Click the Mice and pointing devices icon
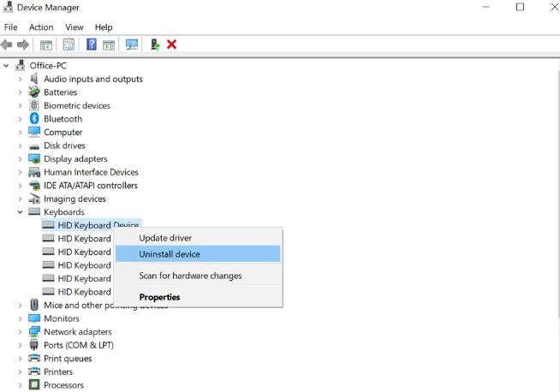This screenshot has height=392, width=560. (x=34, y=305)
